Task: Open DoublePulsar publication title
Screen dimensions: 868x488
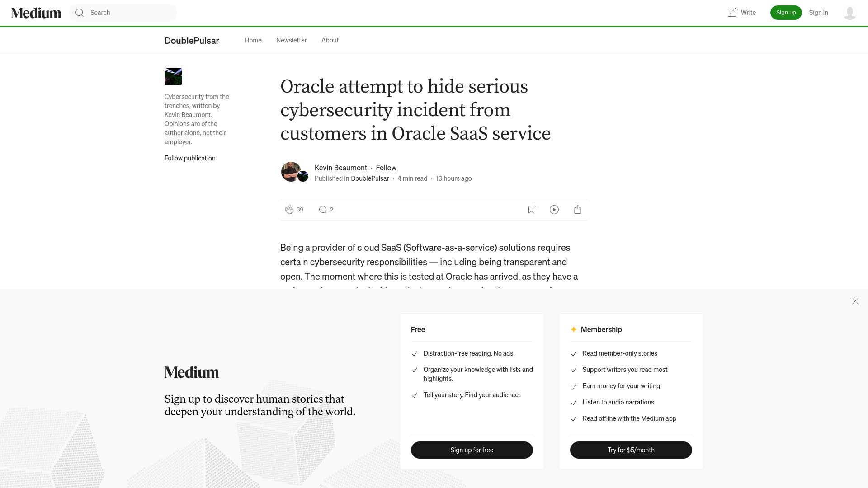Action: pyautogui.click(x=192, y=41)
